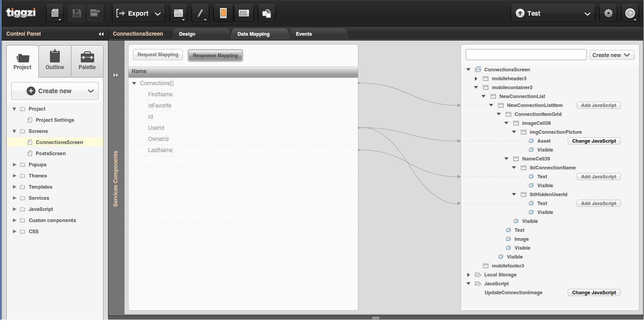
Task: Click Add JavaScript for NewConnectionListItem
Action: (x=598, y=105)
